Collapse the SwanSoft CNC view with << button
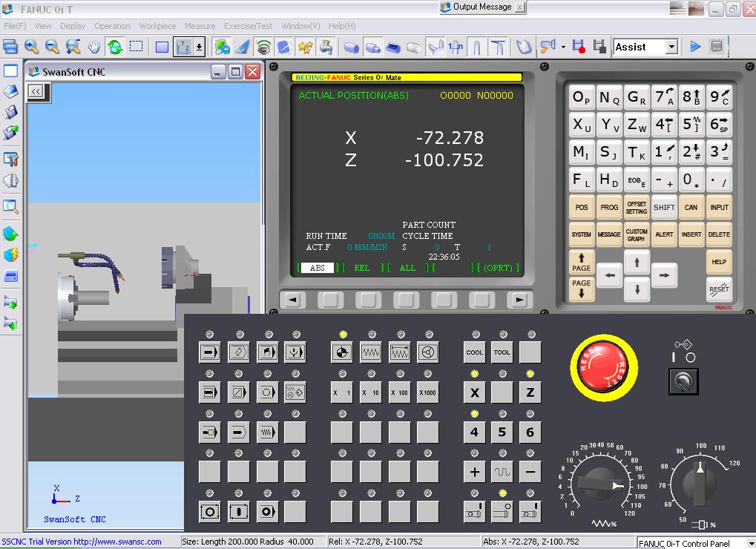This screenshot has width=756, height=549. coord(36,91)
